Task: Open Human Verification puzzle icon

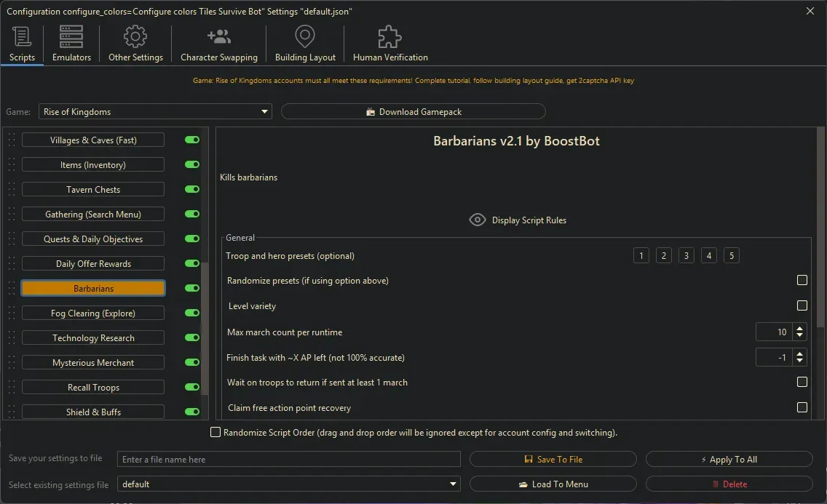Action: point(390,37)
